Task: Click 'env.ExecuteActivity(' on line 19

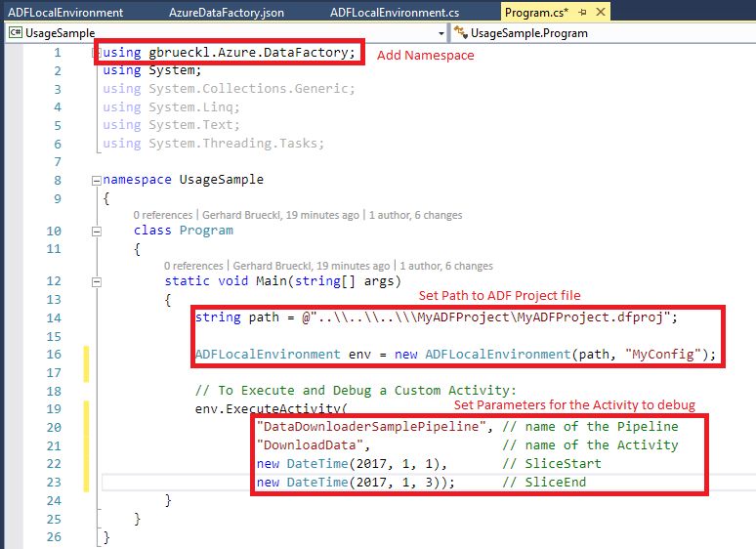Action: [x=271, y=408]
